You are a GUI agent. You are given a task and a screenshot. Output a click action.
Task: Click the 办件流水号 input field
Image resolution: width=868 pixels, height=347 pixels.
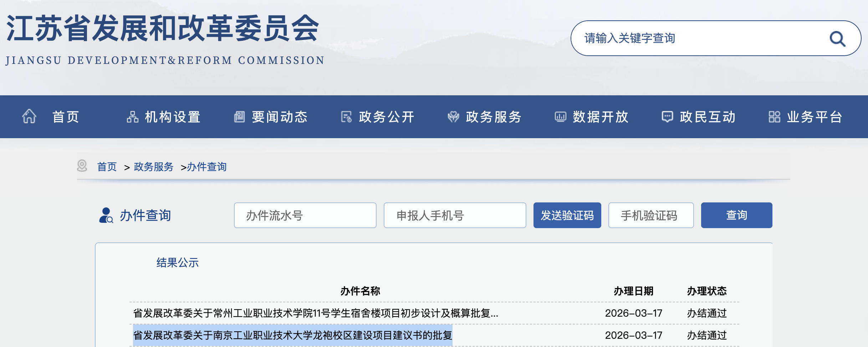(x=305, y=215)
